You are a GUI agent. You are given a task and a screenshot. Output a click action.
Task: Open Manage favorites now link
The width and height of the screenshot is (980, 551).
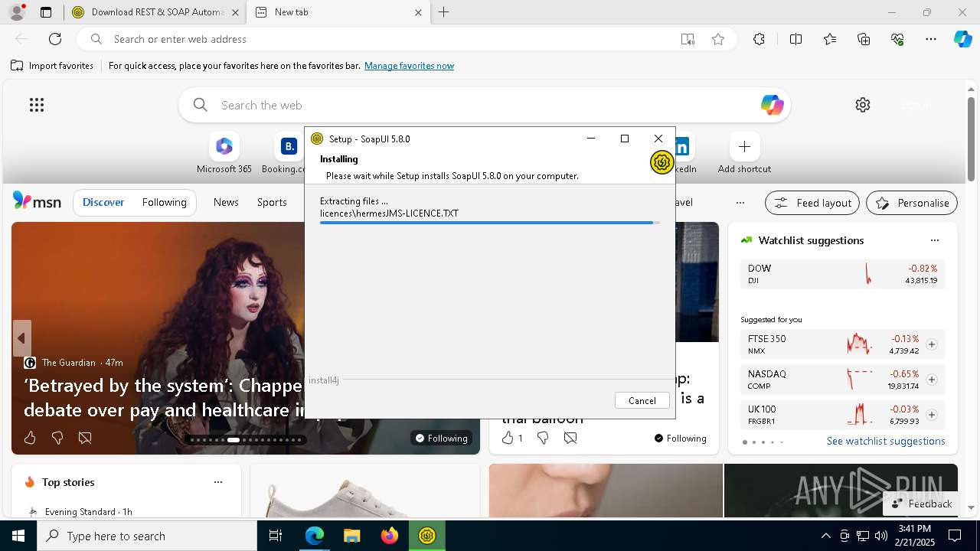pyautogui.click(x=409, y=66)
